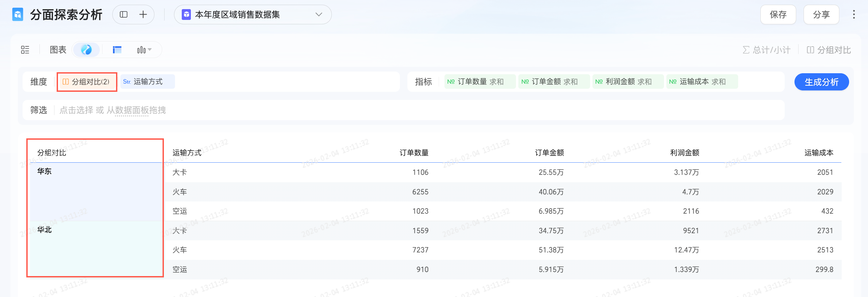This screenshot has height=297, width=868.
Task: Click 分组对比 at top right
Action: coord(829,50)
